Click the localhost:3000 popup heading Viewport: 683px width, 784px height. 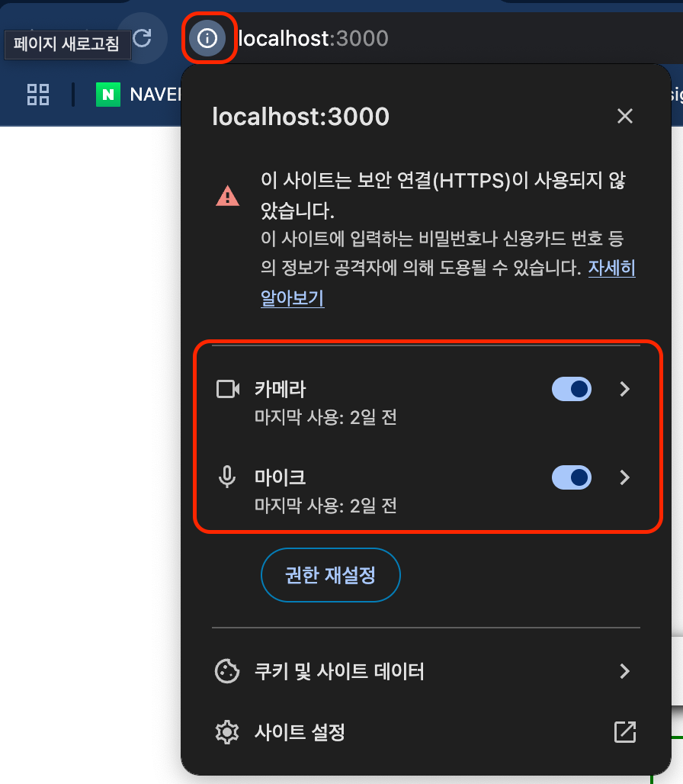click(301, 117)
